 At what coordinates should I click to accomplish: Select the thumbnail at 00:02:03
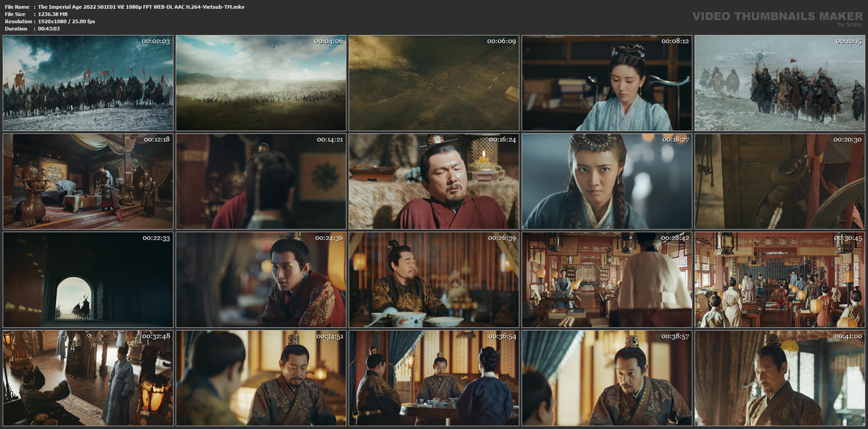click(x=88, y=83)
